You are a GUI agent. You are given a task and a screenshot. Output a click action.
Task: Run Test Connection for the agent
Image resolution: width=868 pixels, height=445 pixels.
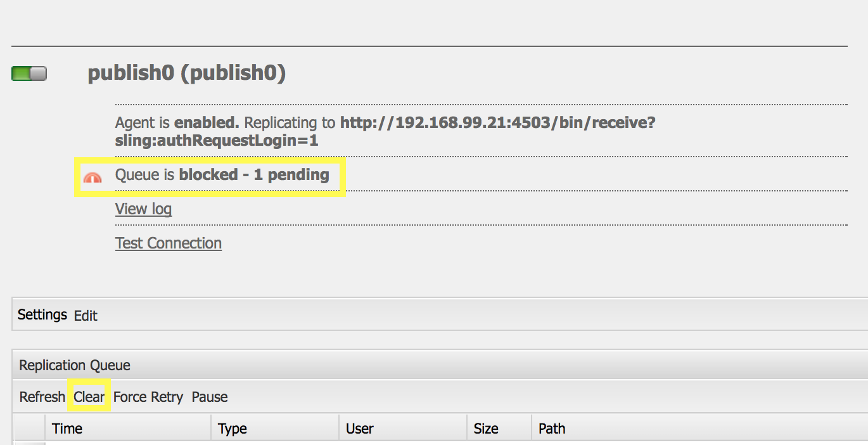pos(168,243)
